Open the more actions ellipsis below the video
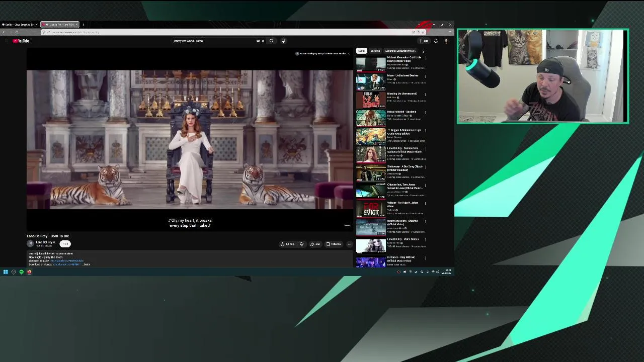644x362 pixels. pyautogui.click(x=350, y=244)
